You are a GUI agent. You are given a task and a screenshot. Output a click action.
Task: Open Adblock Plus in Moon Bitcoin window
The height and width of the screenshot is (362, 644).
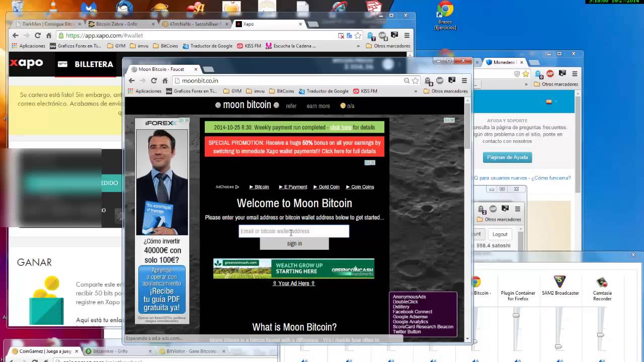pyautogui.click(x=439, y=80)
